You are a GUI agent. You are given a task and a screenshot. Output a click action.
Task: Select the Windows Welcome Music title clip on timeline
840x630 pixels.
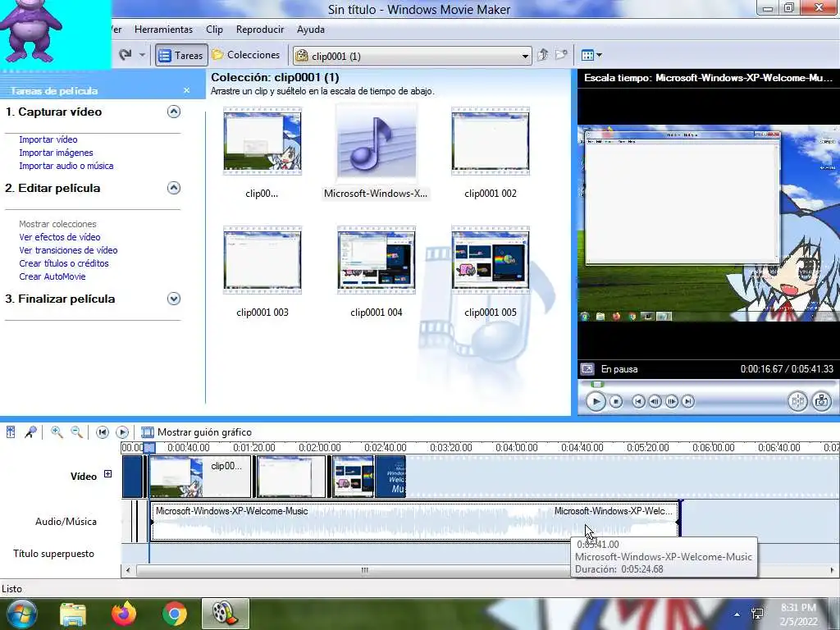[x=390, y=477]
